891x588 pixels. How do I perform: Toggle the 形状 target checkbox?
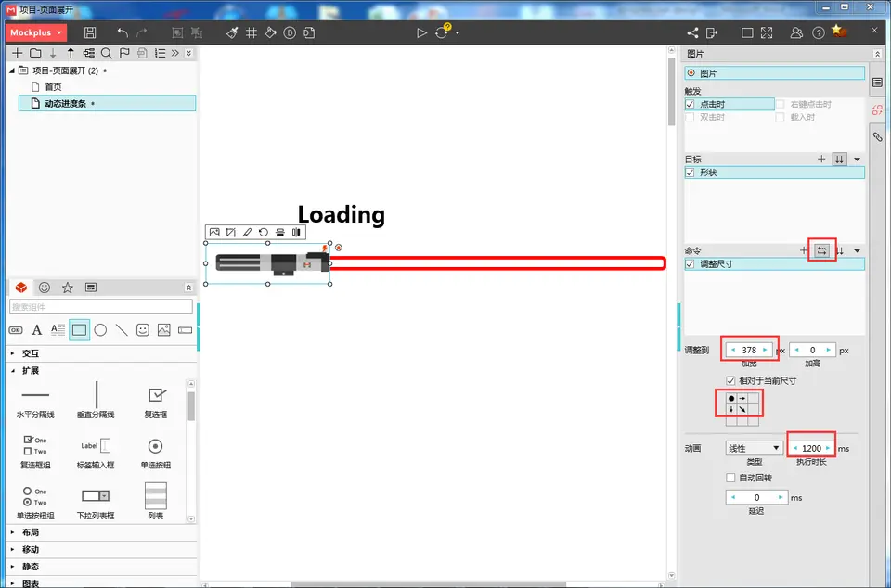click(690, 173)
